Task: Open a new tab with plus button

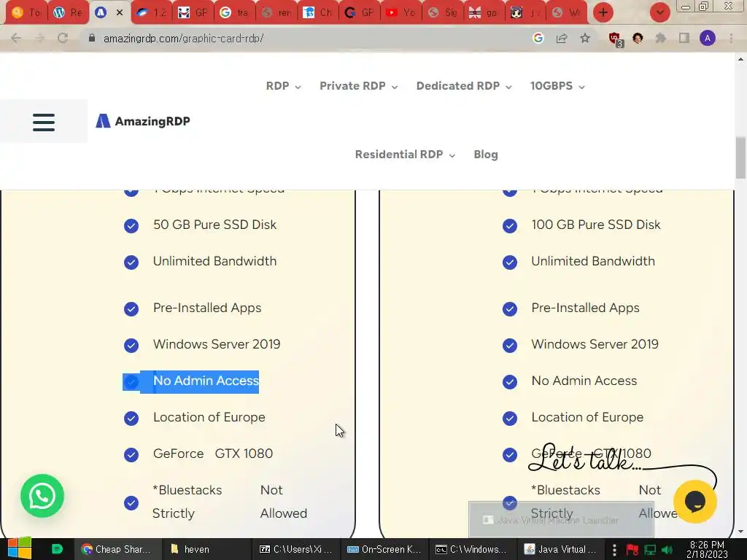Action: coord(603,12)
